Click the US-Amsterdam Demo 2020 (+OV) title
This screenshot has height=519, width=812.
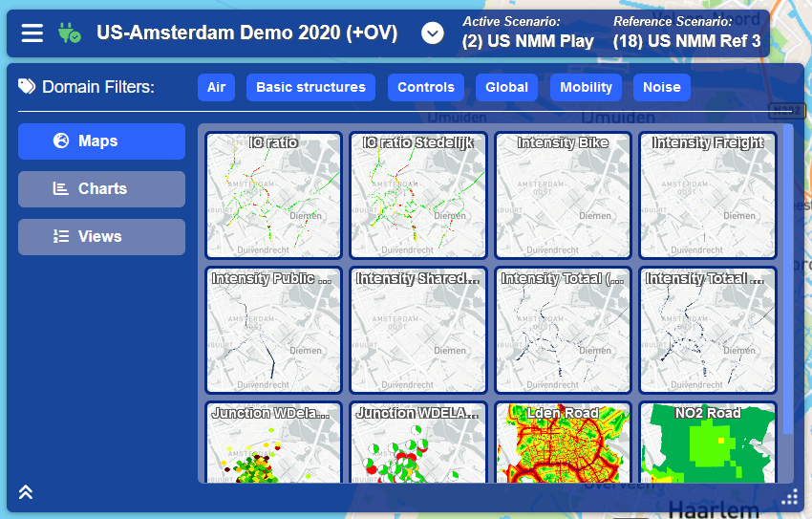tap(247, 32)
